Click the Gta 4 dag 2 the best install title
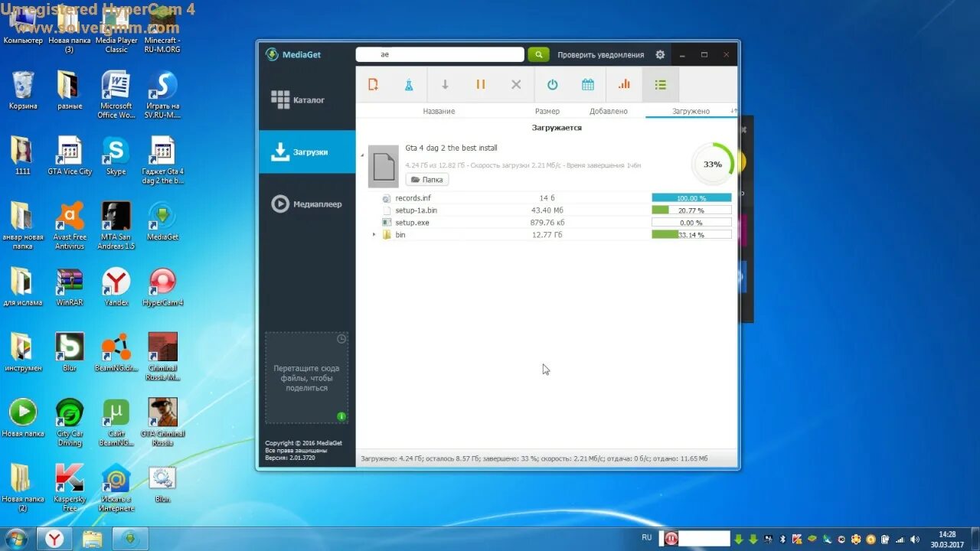Screen dimensions: 980x551 pyautogui.click(x=451, y=148)
